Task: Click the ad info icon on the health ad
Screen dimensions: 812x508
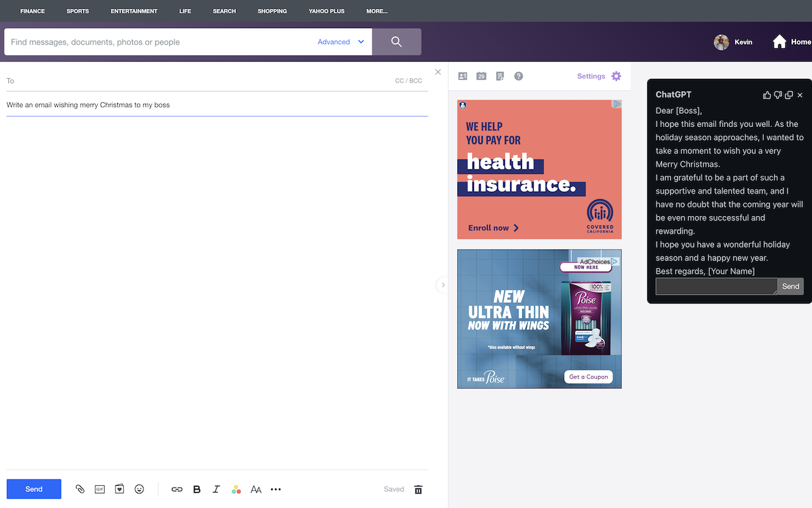Action: [x=617, y=104]
